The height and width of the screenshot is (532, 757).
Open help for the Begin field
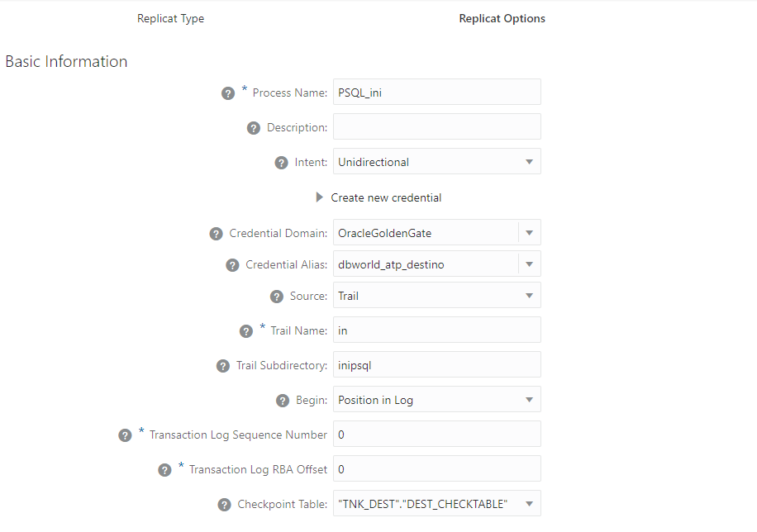click(283, 401)
